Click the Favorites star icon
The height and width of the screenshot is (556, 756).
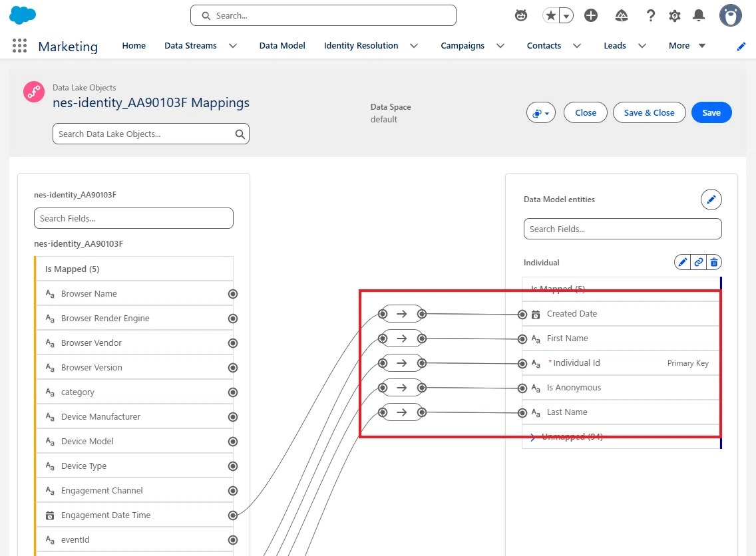[550, 15]
